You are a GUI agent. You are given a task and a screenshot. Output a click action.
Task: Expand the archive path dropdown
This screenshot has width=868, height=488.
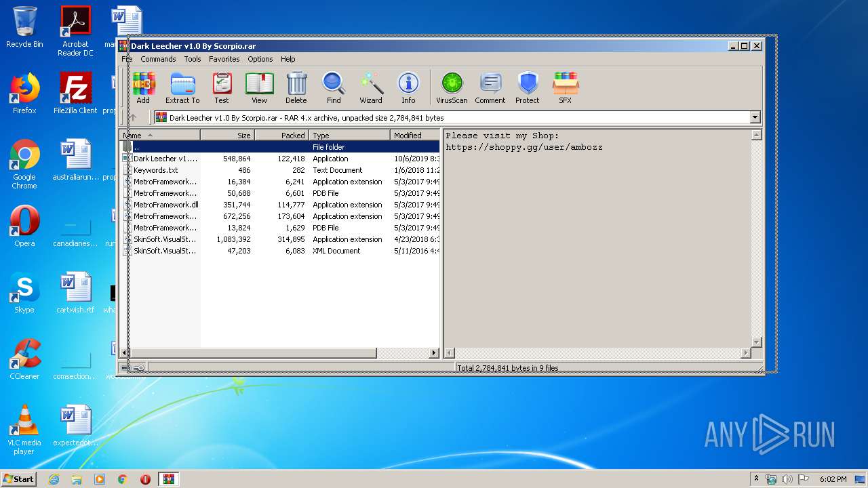pos(755,117)
